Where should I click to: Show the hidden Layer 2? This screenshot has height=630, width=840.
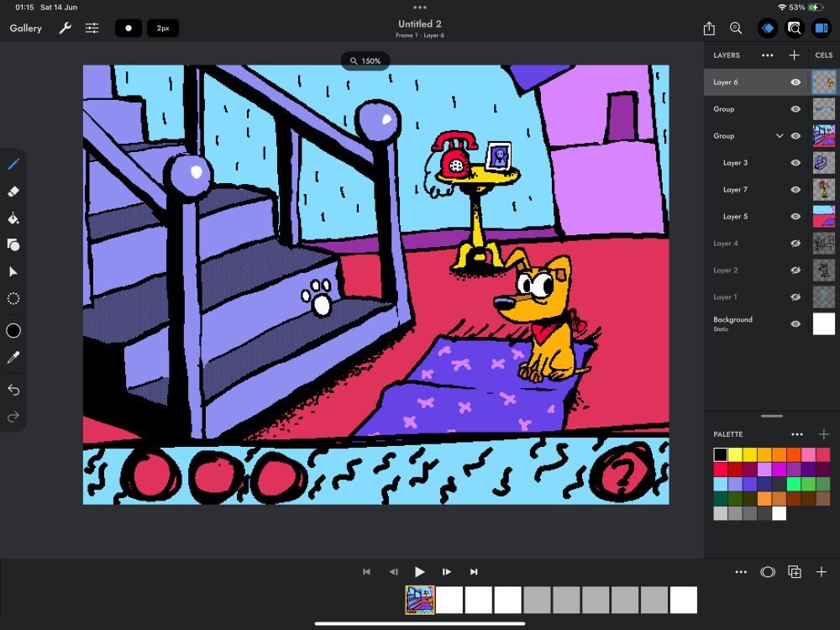795,270
